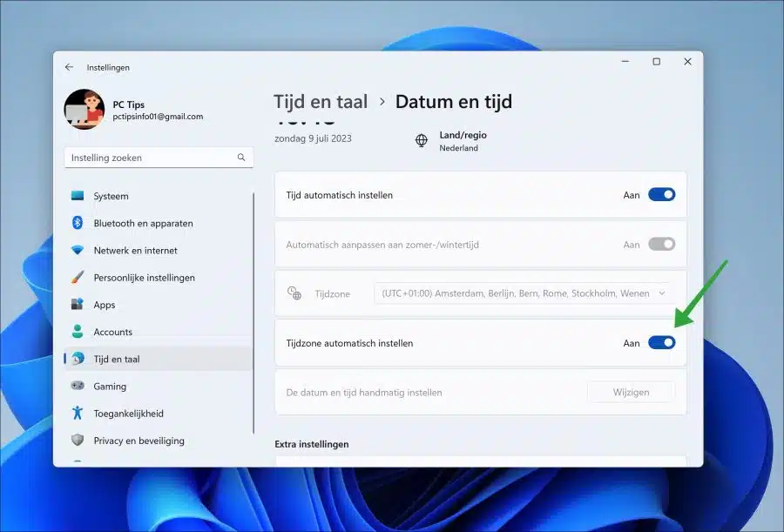Click the Datum en tijd page title

click(x=454, y=102)
